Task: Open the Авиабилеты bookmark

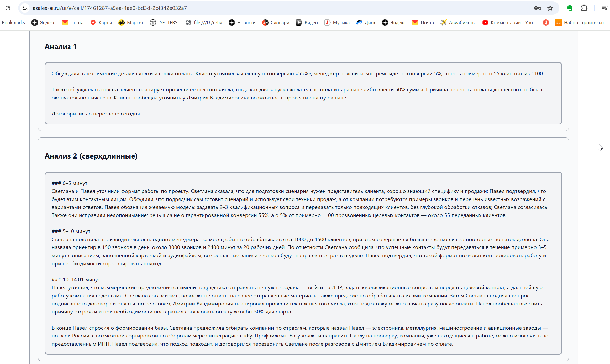Action: 458,23
